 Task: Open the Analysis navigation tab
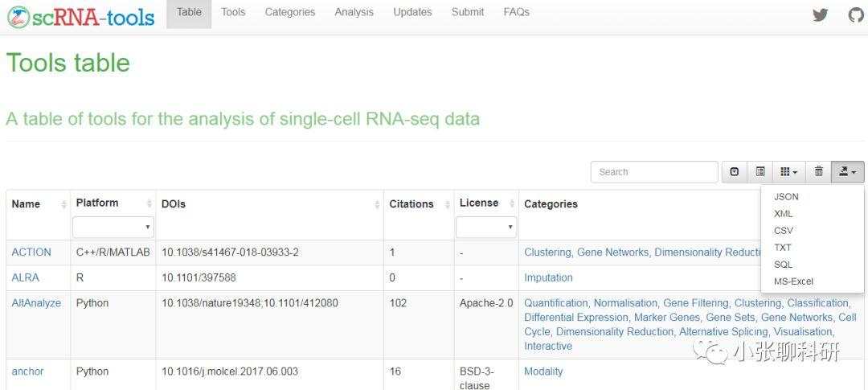[354, 12]
